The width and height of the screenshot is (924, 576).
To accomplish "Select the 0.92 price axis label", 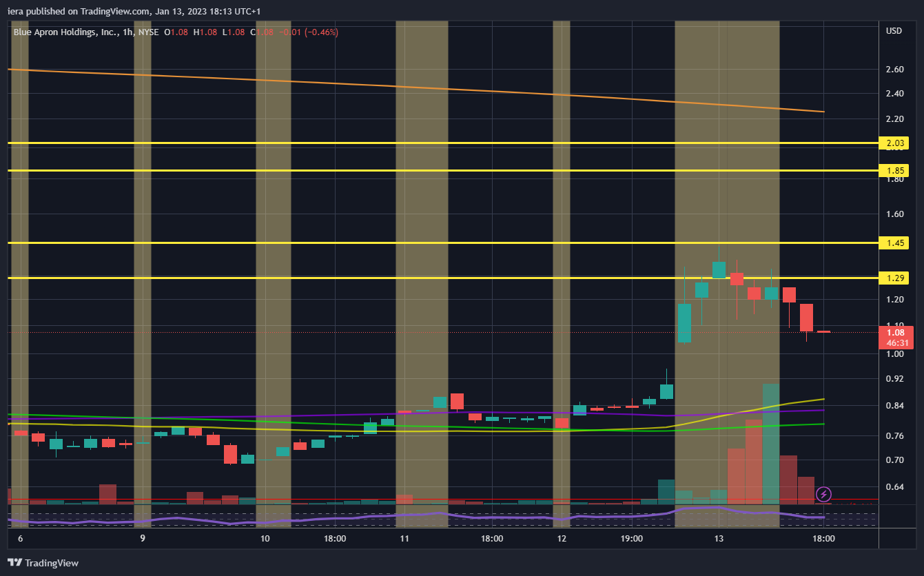I will coord(894,379).
